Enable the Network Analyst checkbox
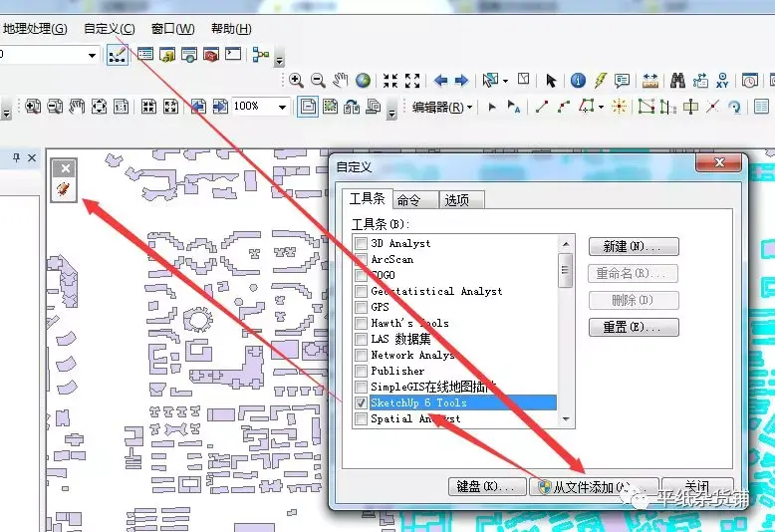775x532 pixels. point(361,355)
